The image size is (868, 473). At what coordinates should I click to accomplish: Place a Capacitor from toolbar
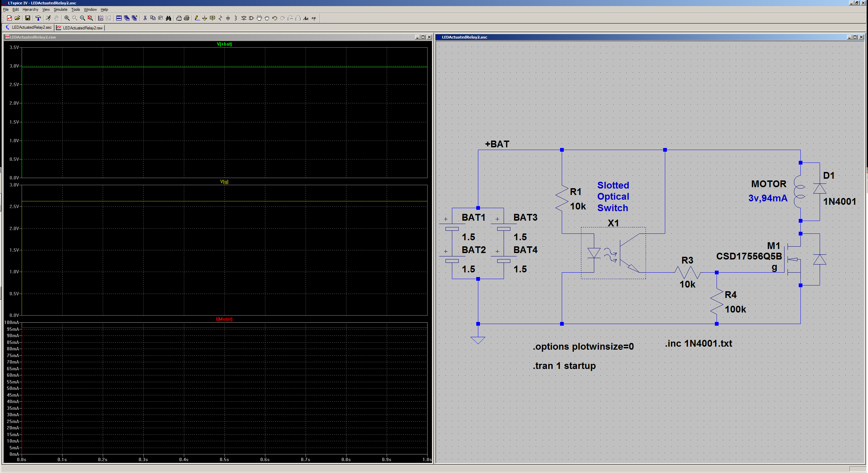click(228, 18)
